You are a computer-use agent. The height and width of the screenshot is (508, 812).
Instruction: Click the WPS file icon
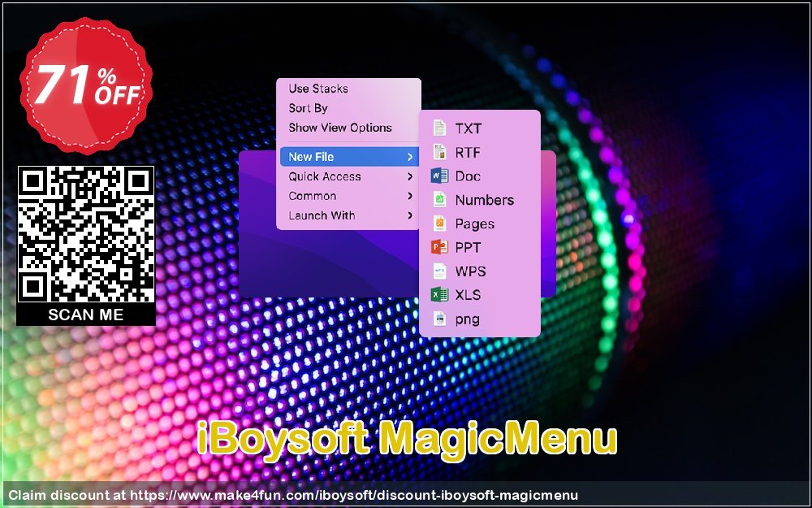(x=439, y=271)
